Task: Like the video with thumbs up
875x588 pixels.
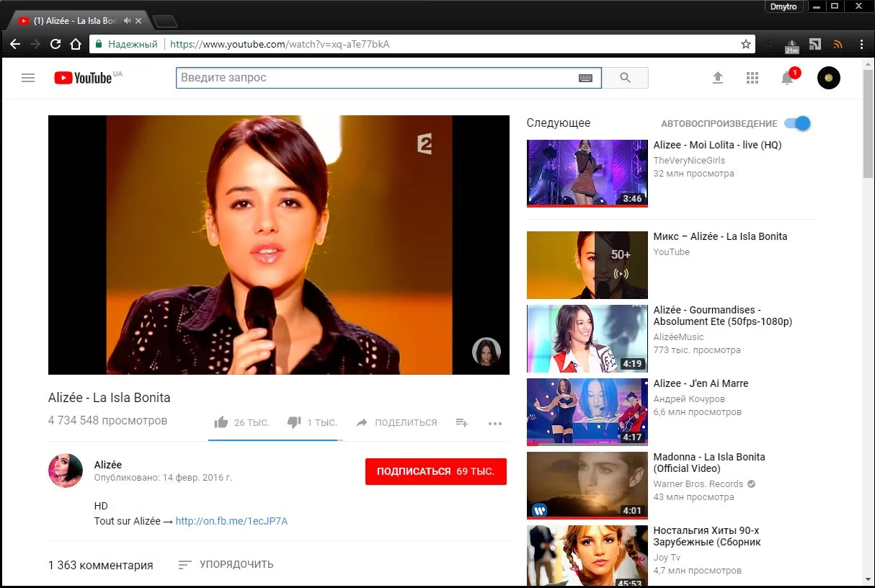Action: (221, 422)
